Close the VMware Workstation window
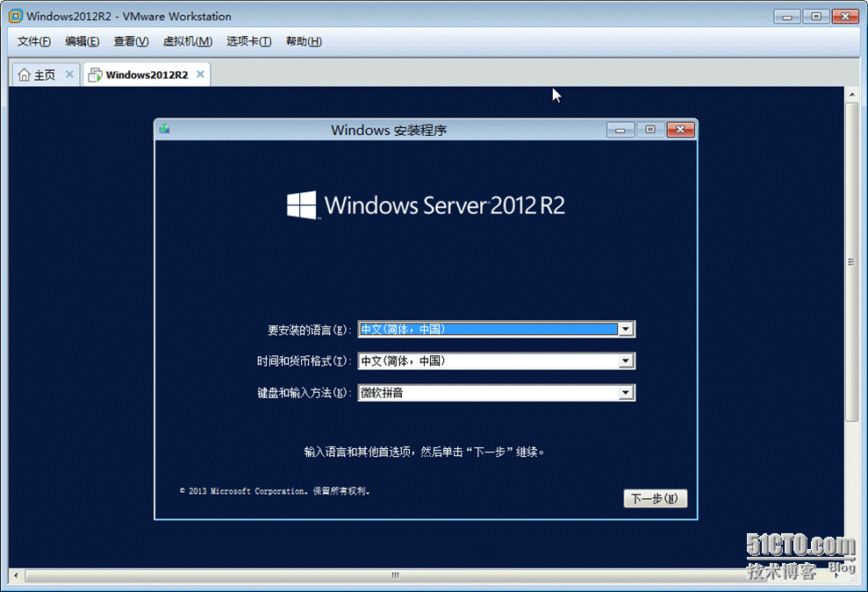 click(x=845, y=17)
